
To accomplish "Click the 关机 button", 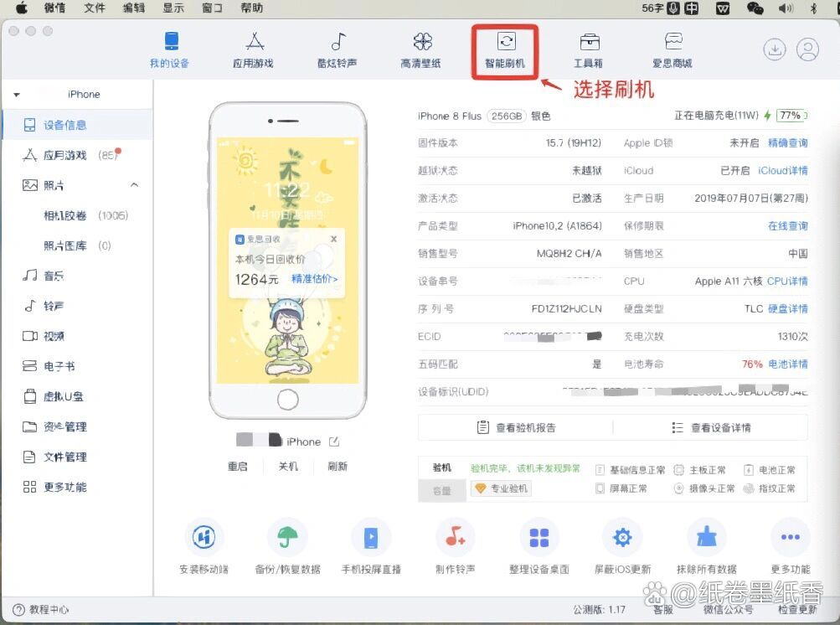I will coord(288,467).
